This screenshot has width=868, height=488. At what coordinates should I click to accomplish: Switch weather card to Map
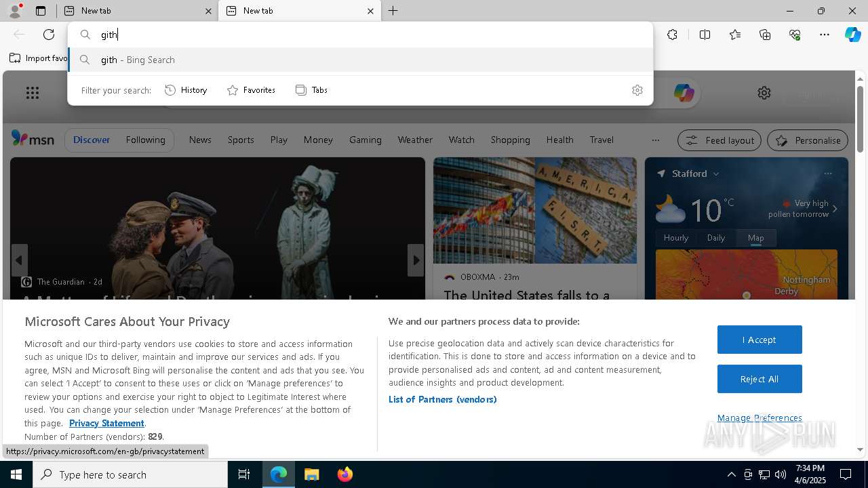coord(756,238)
